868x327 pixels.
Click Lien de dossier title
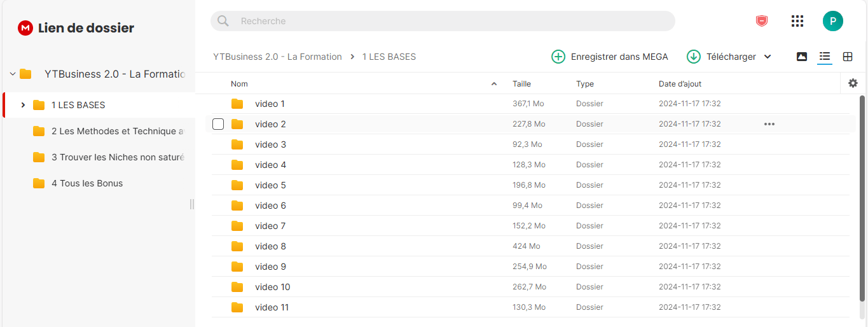coord(86,28)
